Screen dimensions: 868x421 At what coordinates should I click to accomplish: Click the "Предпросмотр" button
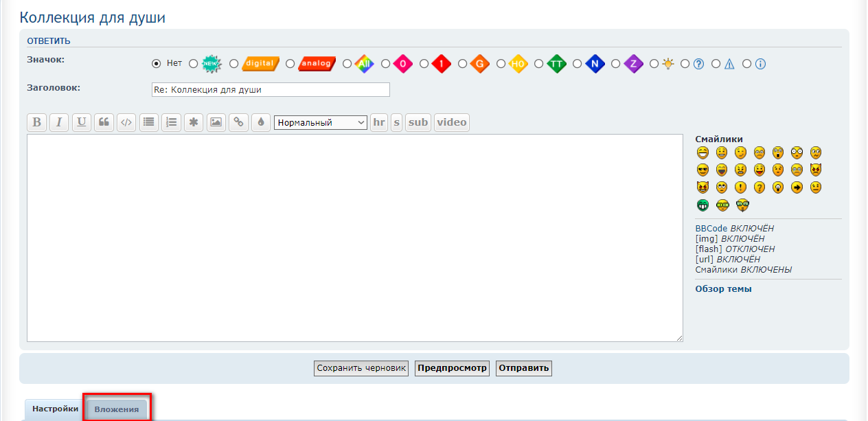452,368
